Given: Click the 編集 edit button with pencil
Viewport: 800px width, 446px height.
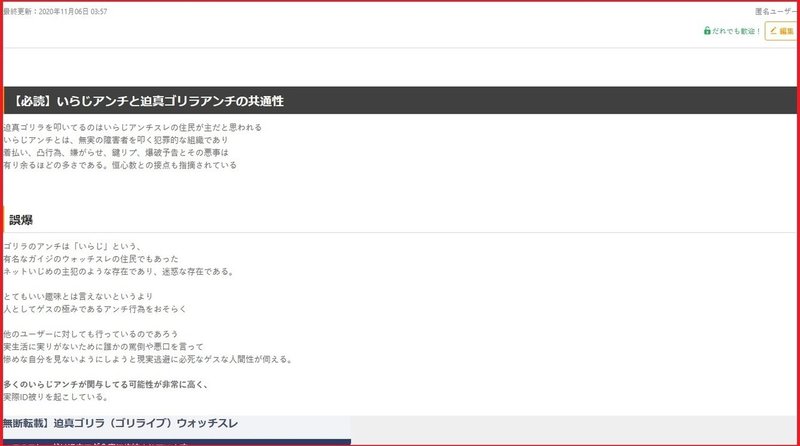Looking at the screenshot, I should tap(782, 31).
